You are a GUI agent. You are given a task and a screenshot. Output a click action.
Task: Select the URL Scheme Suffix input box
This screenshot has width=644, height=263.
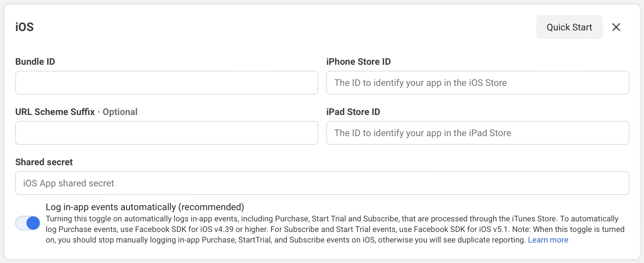166,133
